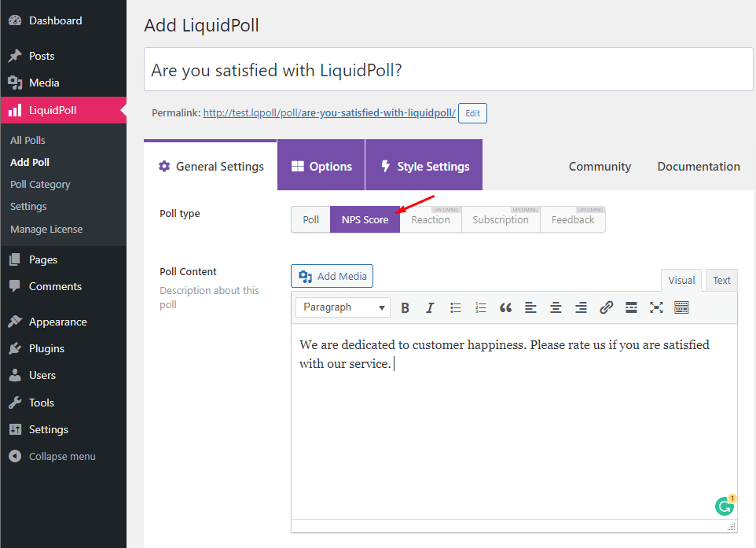Align text right
The image size is (756, 548).
(x=581, y=307)
